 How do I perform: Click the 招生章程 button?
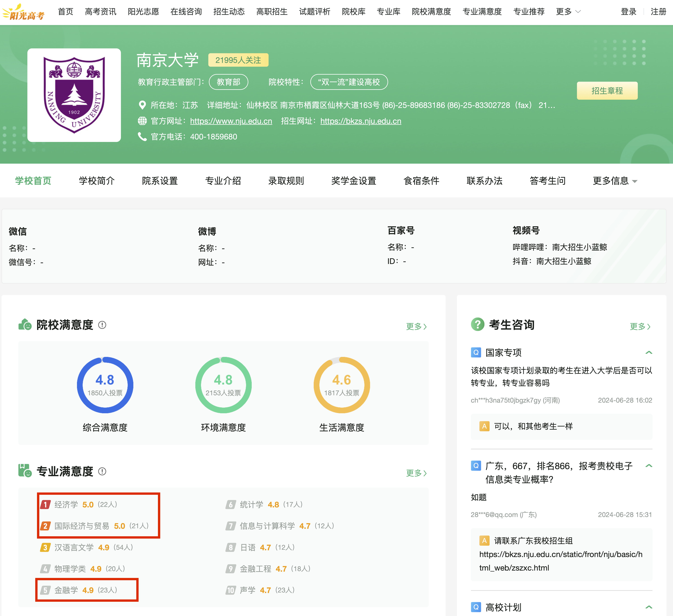pos(607,91)
